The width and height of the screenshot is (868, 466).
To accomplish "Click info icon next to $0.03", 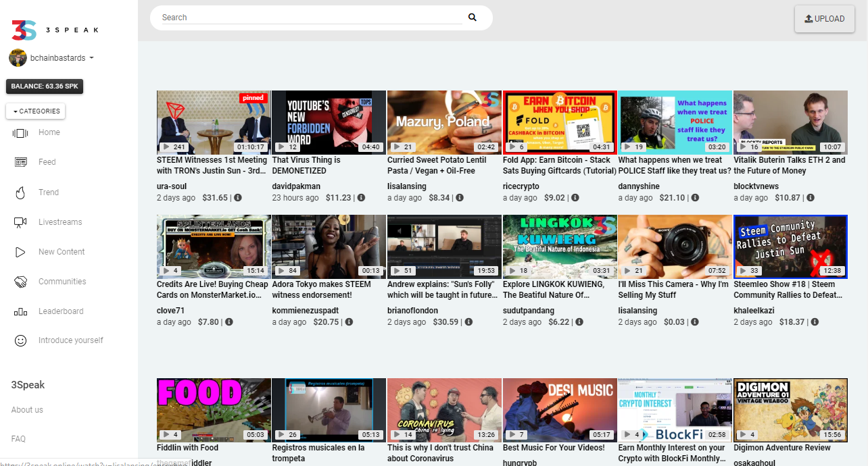I will [694, 322].
